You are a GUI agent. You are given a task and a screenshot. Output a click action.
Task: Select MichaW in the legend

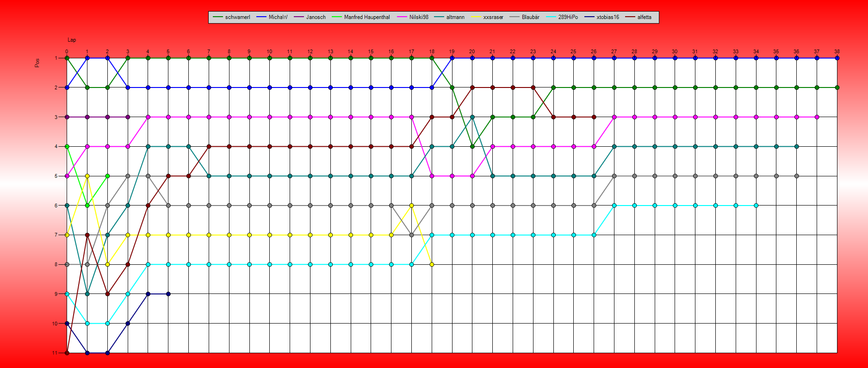click(272, 17)
